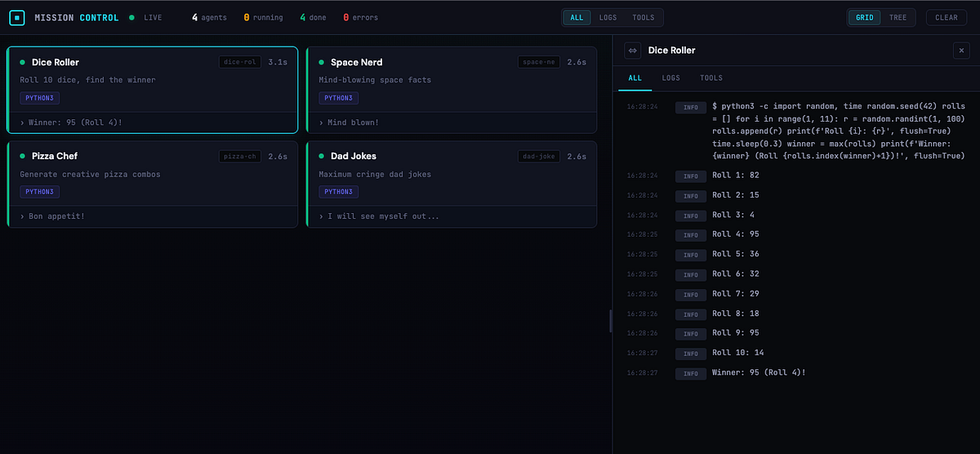Click 'Mind-blowing space facts' description
Image resolution: width=980 pixels, height=454 pixels.
tap(375, 80)
